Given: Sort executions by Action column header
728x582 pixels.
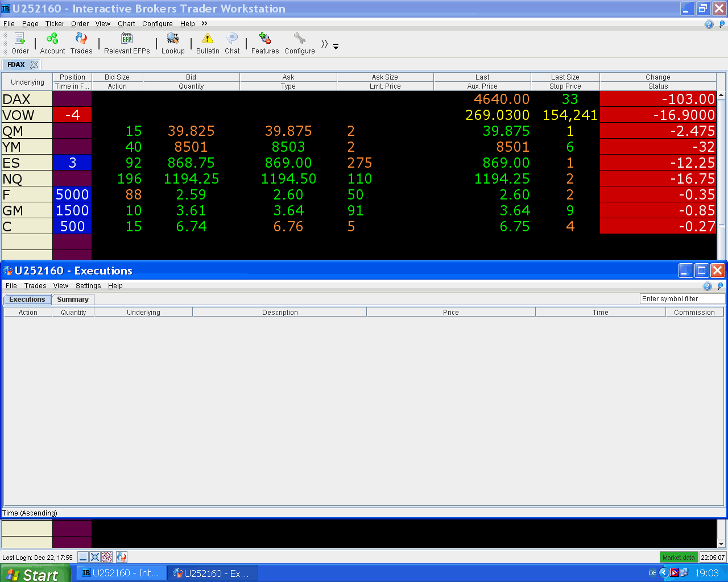Looking at the screenshot, I should coord(28,312).
